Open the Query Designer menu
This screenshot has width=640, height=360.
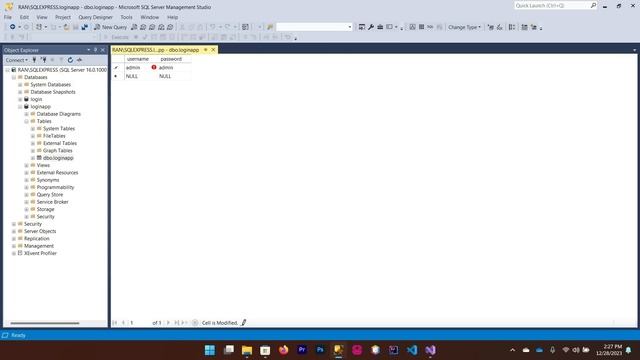[x=95, y=17]
